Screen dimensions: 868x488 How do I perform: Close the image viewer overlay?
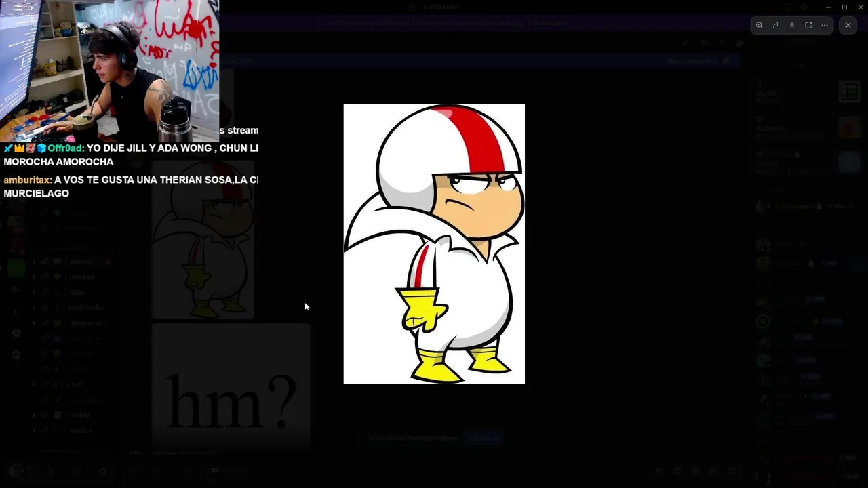[x=848, y=25]
